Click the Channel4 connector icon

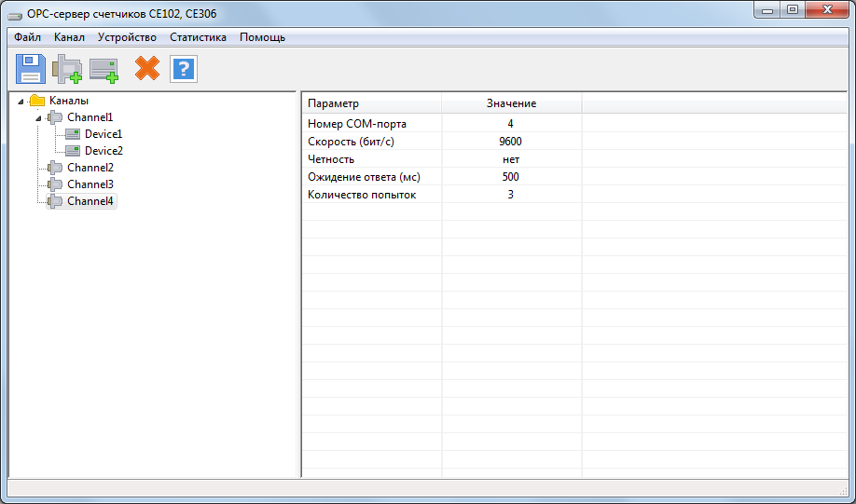click(55, 201)
